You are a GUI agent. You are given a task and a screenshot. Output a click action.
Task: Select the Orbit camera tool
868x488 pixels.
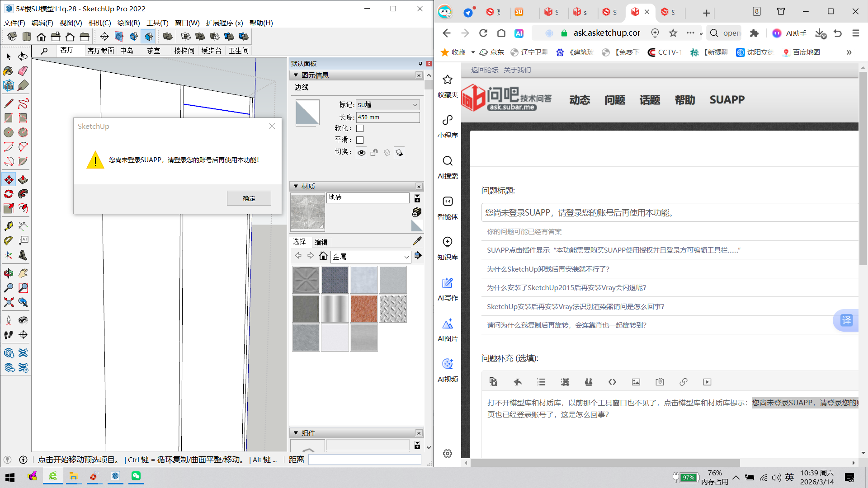(9, 273)
